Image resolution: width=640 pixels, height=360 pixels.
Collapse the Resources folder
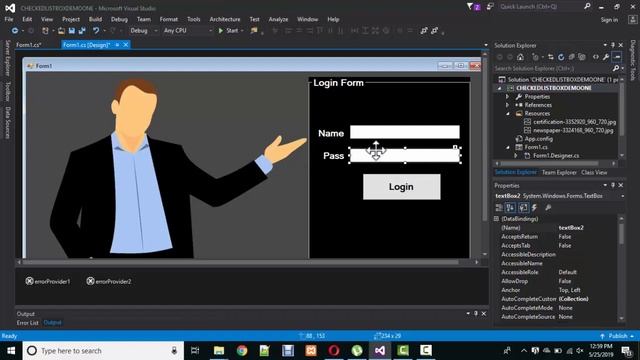pyautogui.click(x=508, y=113)
